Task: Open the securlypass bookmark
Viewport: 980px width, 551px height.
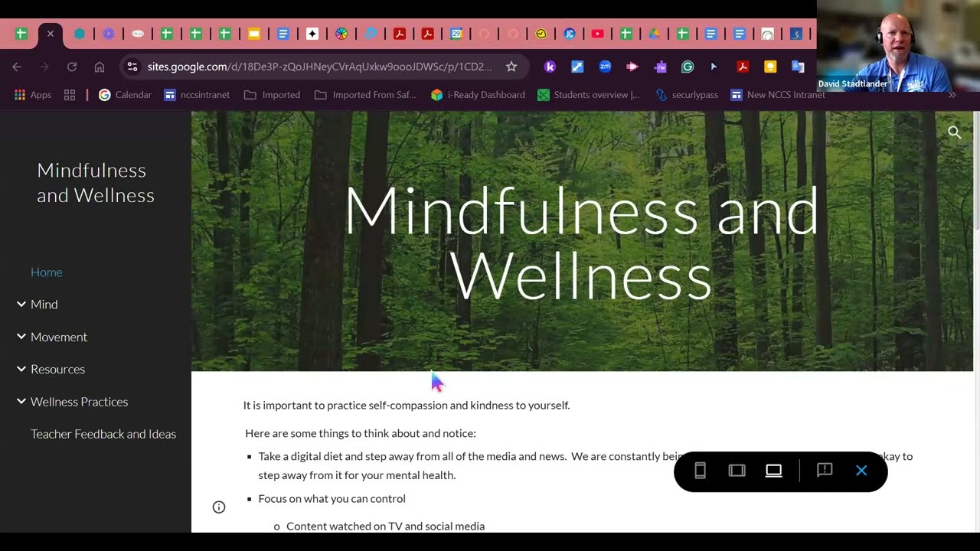Action: tap(687, 95)
